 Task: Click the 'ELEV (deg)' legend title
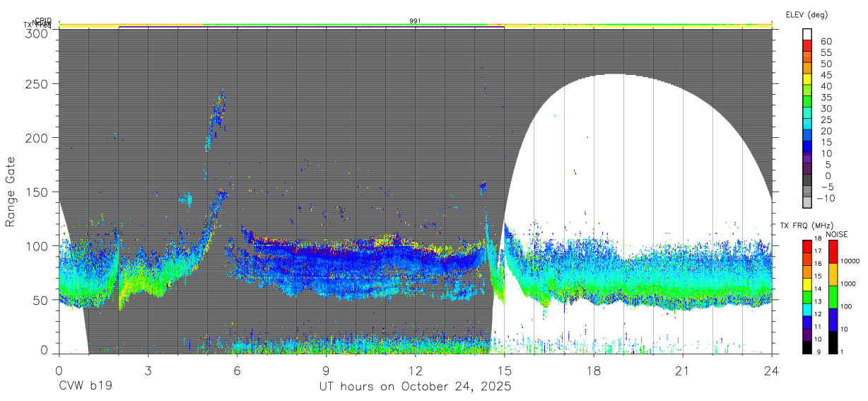click(x=807, y=14)
